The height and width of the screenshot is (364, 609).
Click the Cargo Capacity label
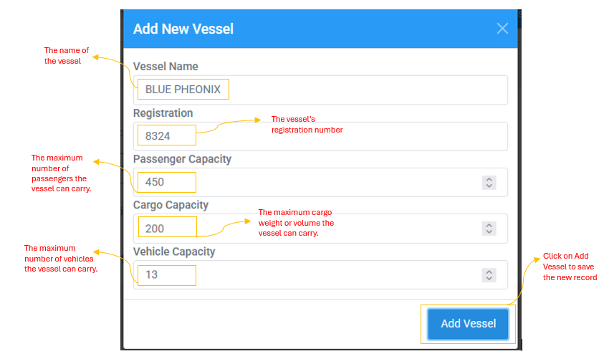click(x=171, y=205)
